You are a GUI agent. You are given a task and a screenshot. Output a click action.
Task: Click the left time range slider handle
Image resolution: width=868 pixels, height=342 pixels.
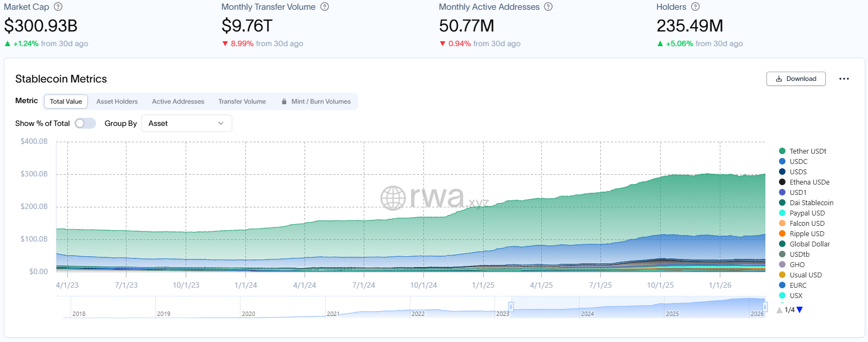click(511, 307)
